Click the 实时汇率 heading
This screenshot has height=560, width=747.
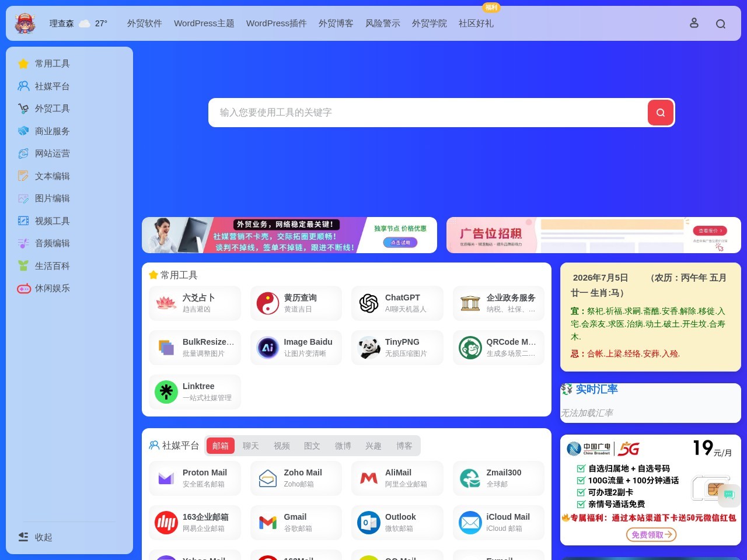click(596, 389)
